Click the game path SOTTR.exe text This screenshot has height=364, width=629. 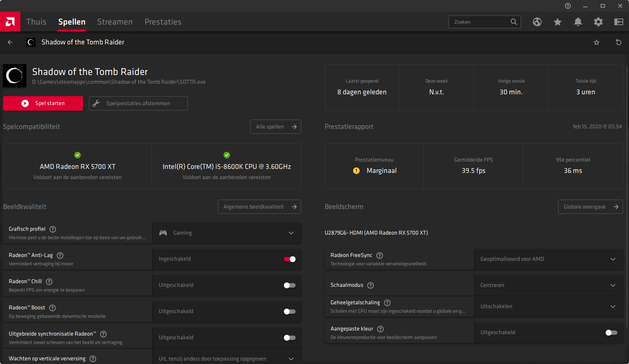(x=119, y=82)
